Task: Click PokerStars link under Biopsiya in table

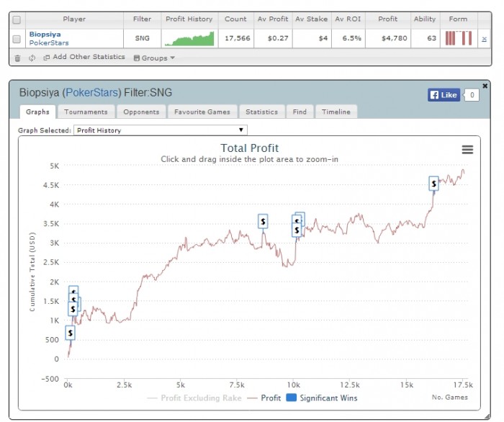Action: point(49,42)
